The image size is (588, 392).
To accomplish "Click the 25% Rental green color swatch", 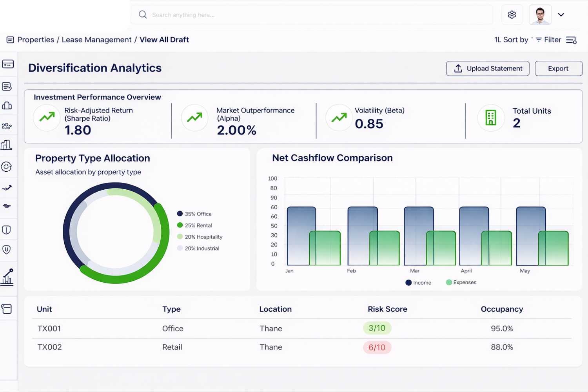I will [x=180, y=225].
